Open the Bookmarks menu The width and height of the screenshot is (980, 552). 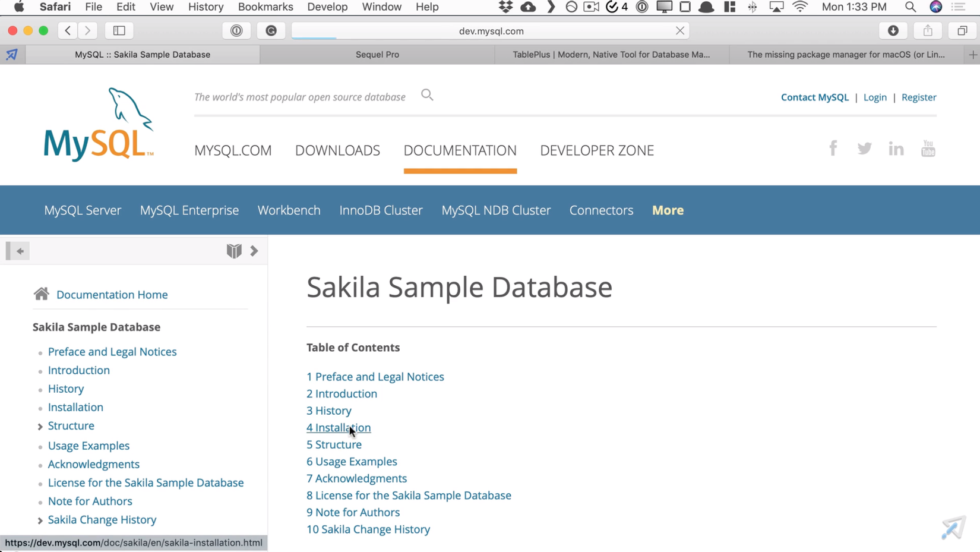(265, 7)
